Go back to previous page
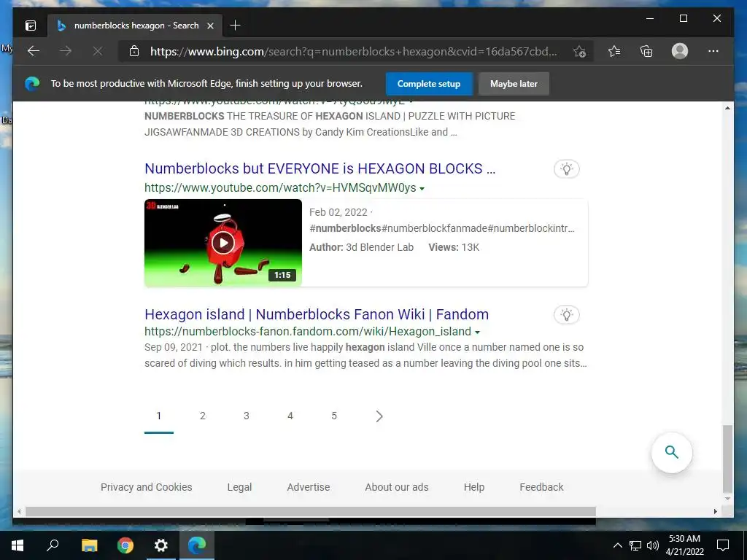The image size is (747, 560). pos(34,51)
